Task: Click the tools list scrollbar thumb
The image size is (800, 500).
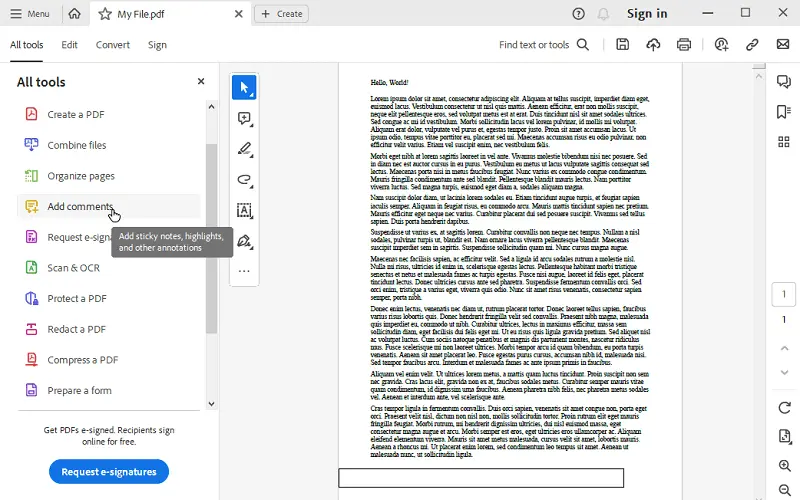Action: coord(211,239)
